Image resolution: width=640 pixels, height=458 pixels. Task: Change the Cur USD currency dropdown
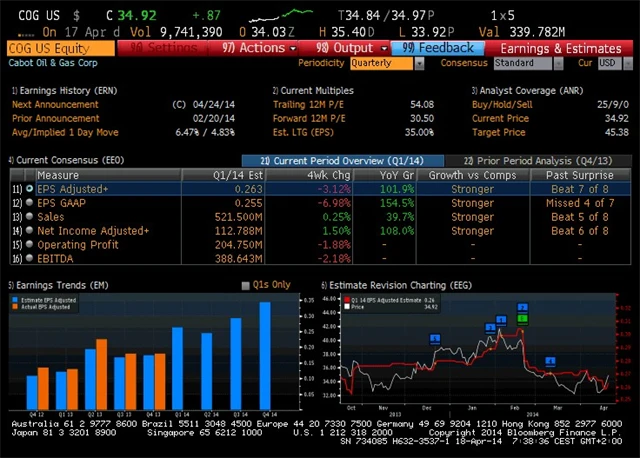(x=608, y=63)
